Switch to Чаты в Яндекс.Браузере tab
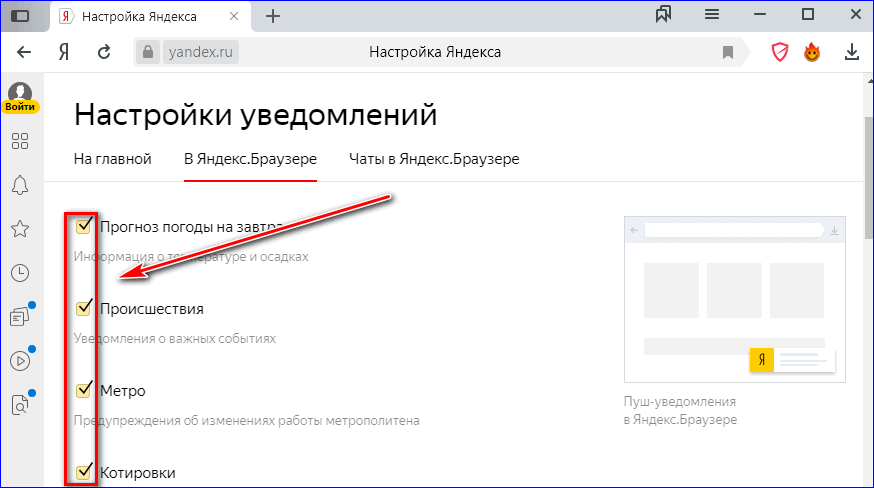Viewport: 874px width, 488px height. [x=434, y=159]
